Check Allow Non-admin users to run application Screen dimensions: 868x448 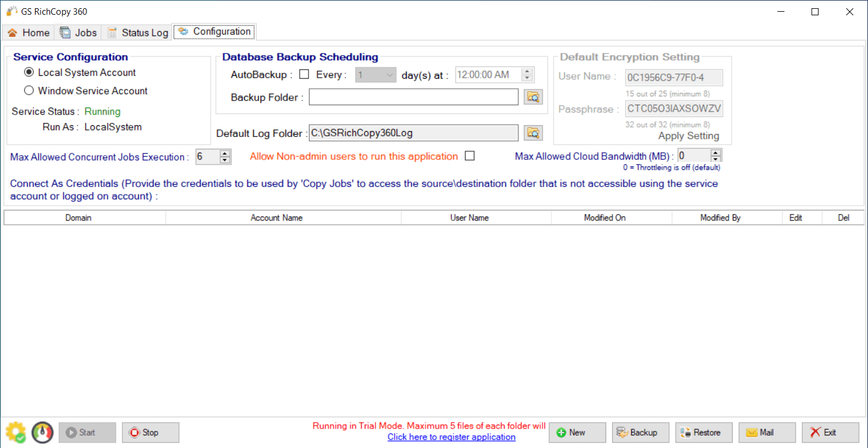(470, 156)
